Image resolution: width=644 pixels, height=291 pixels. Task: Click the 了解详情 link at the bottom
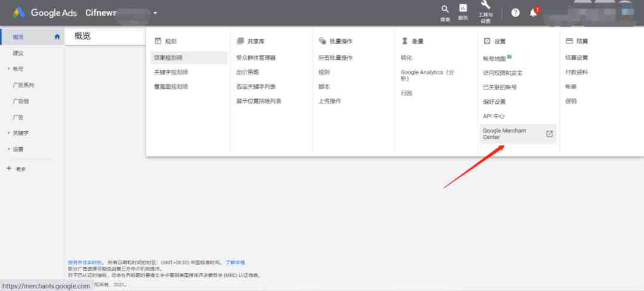click(x=236, y=262)
